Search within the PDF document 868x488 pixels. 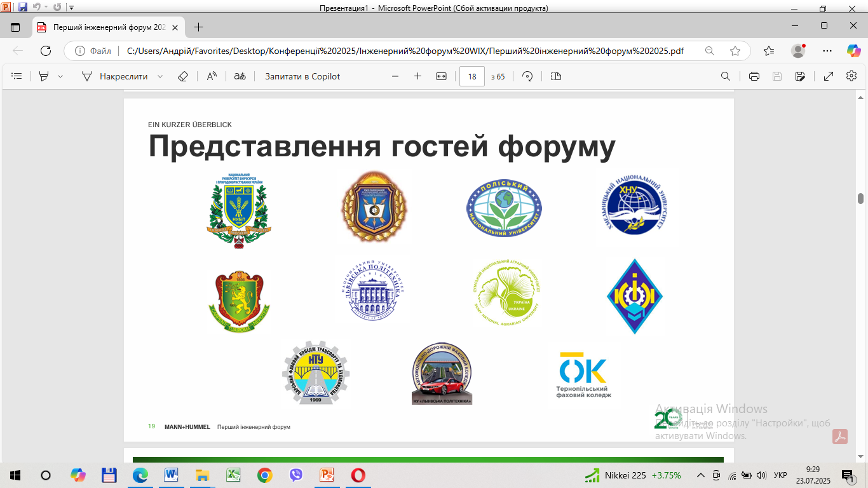tap(726, 76)
